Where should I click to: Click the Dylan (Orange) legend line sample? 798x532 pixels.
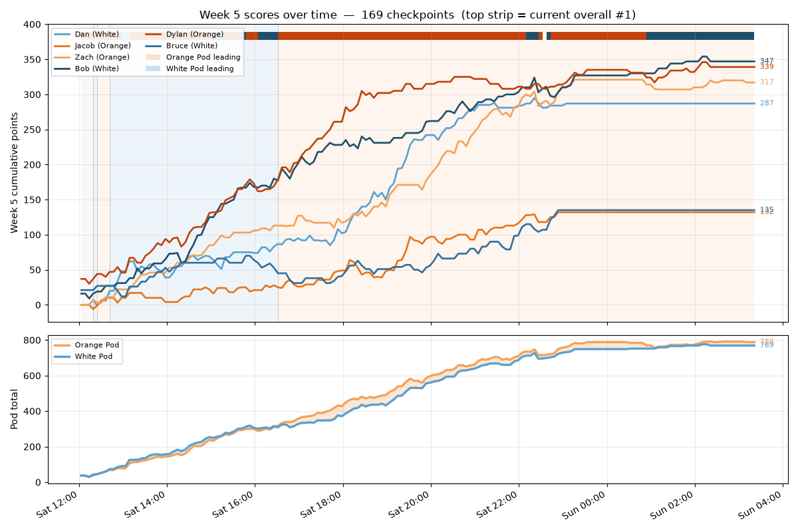(154, 34)
